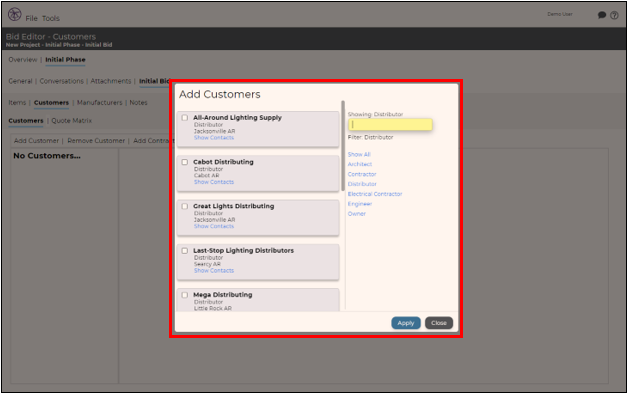Click the Close button in dialog

point(439,323)
